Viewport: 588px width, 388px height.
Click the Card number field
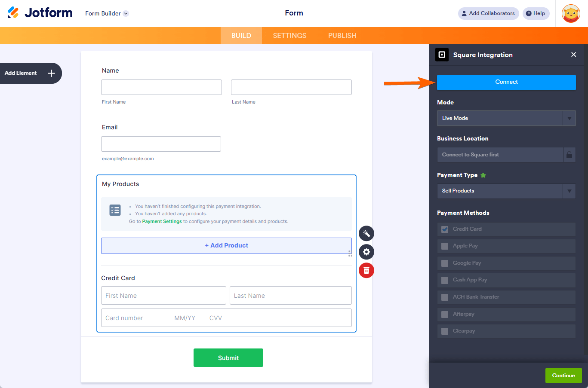[x=124, y=318]
